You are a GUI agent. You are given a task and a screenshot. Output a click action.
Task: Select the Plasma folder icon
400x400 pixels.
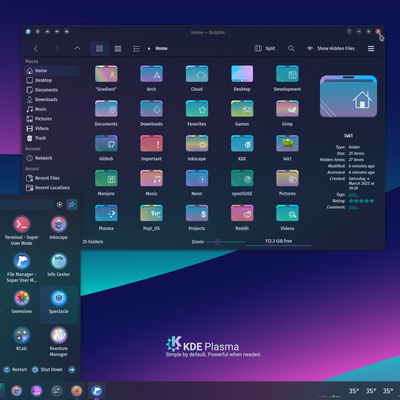pyautogui.click(x=106, y=213)
